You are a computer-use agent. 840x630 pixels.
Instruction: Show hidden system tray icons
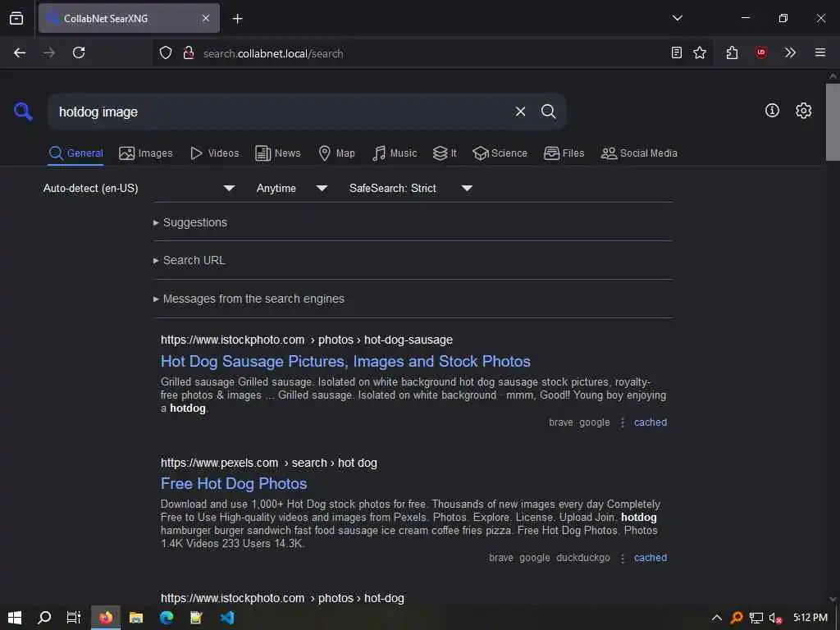point(716,618)
